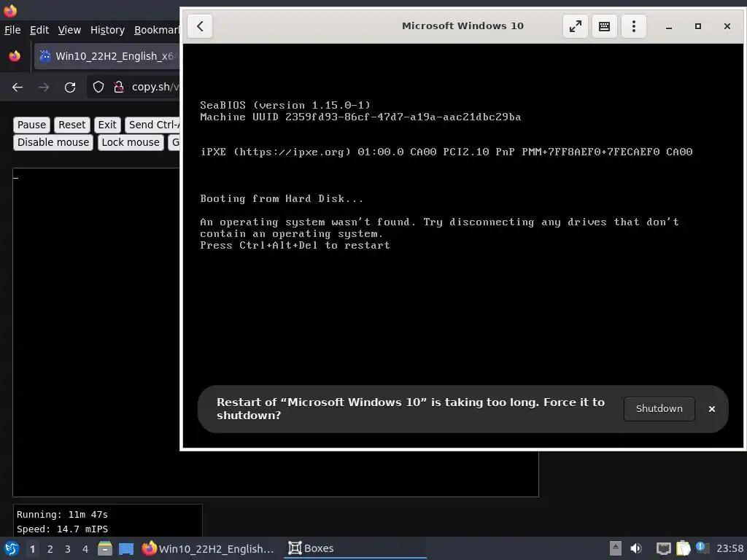Select the Win10_22H2_English tab in Firefox
Viewport: 747px width, 560px height.
tap(107, 56)
